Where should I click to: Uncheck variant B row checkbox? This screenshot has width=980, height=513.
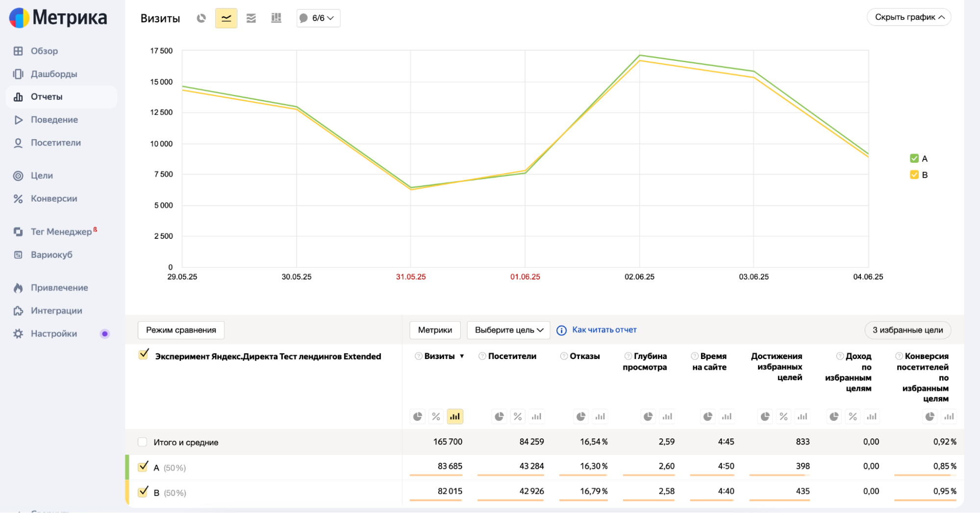(143, 492)
